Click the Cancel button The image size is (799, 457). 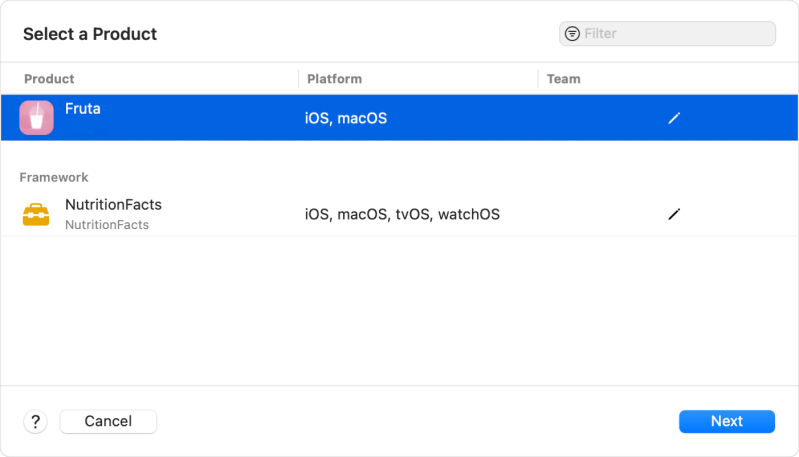108,421
